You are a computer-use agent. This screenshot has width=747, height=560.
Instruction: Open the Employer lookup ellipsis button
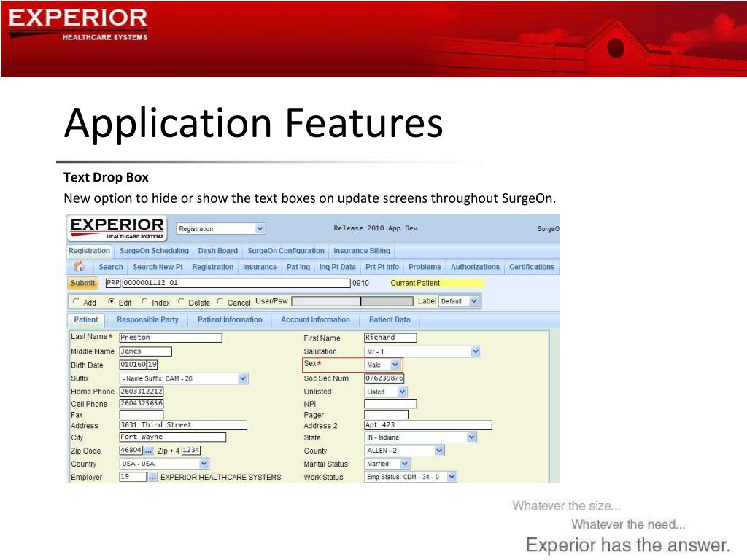point(152,477)
